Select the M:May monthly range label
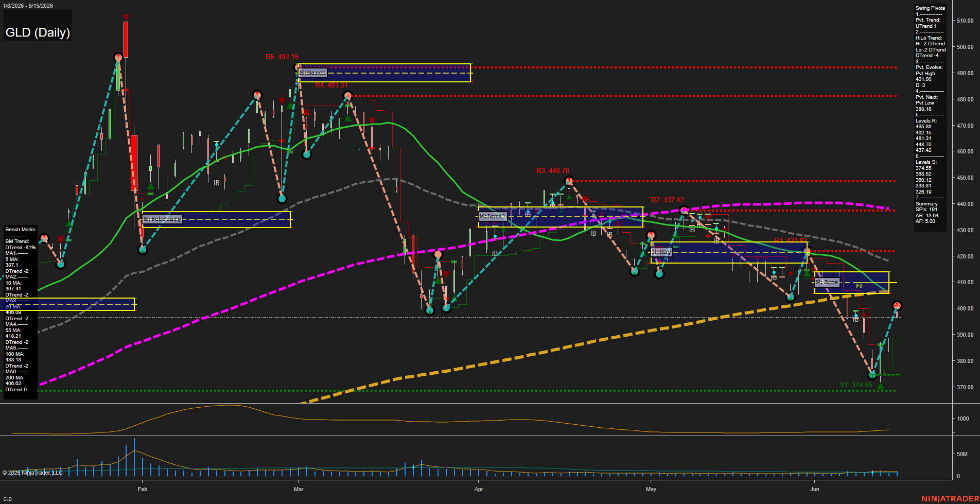The height and width of the screenshot is (504, 980). [x=661, y=252]
